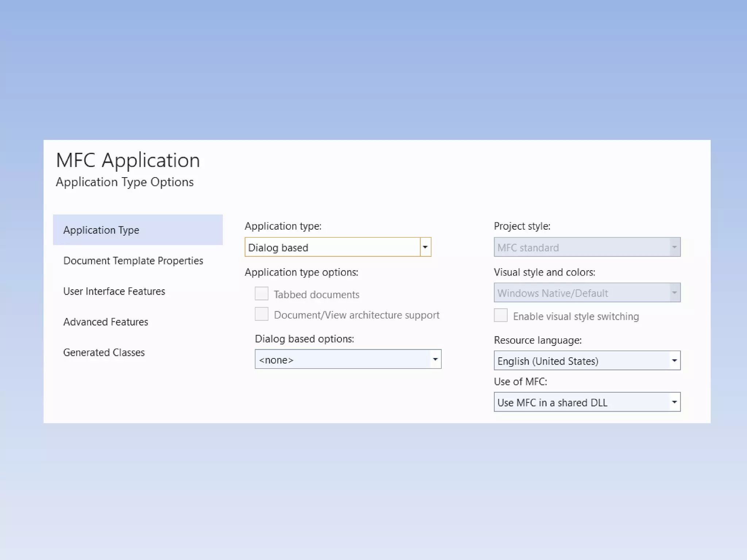Open the Application type dropdown arrow
Image resolution: width=747 pixels, height=560 pixels.
(425, 247)
